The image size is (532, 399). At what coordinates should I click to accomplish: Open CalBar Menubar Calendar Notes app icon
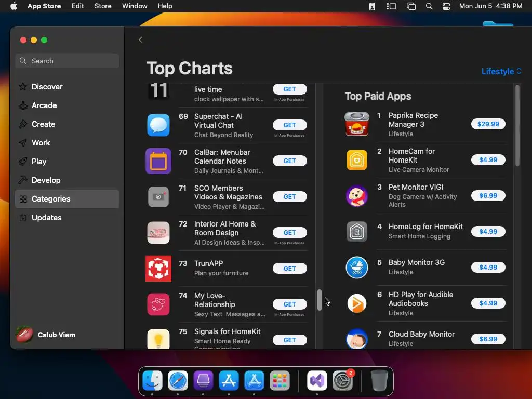(x=158, y=161)
